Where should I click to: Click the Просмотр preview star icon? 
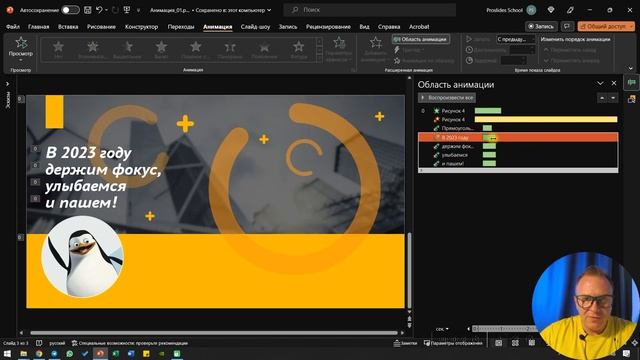point(21,42)
